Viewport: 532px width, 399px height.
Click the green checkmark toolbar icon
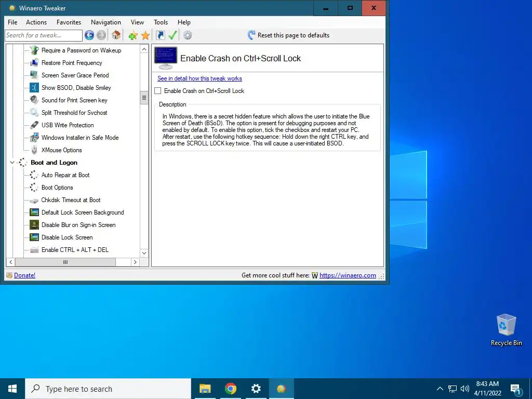pyautogui.click(x=172, y=35)
